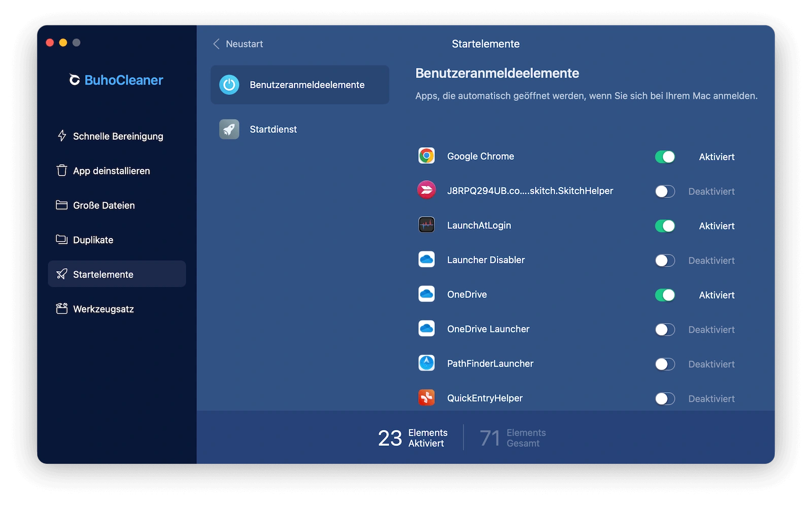This screenshot has height=513, width=812.
Task: Select the Benutzeranmeldeelemente category
Action: [300, 85]
